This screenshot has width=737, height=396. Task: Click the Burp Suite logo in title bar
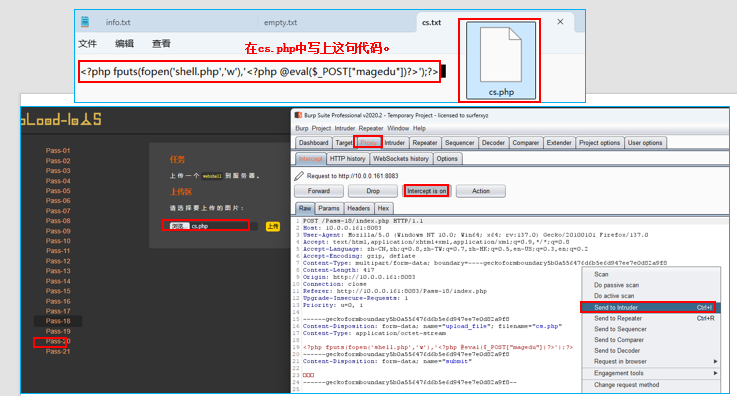298,115
